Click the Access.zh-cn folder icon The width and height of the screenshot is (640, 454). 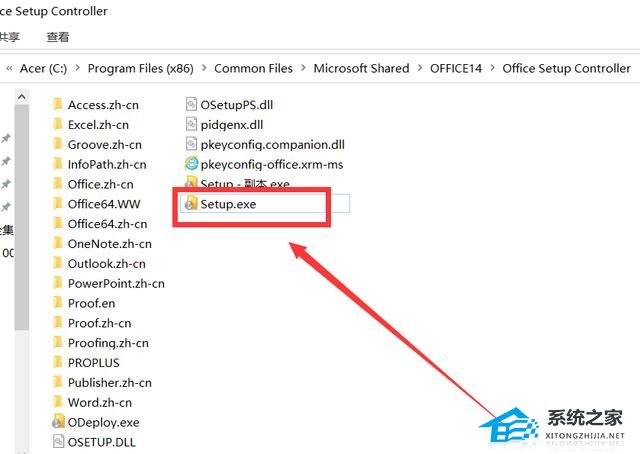click(58, 105)
